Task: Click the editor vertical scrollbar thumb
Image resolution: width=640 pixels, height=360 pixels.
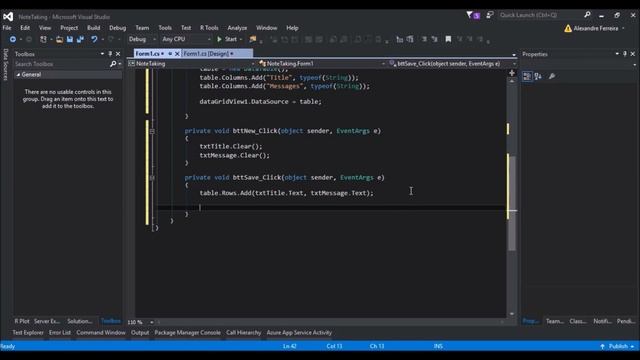Action: [x=512, y=203]
